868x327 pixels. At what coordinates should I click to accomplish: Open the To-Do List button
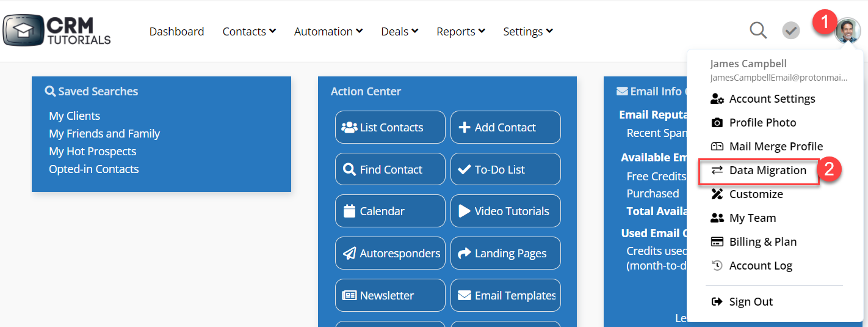tap(505, 169)
